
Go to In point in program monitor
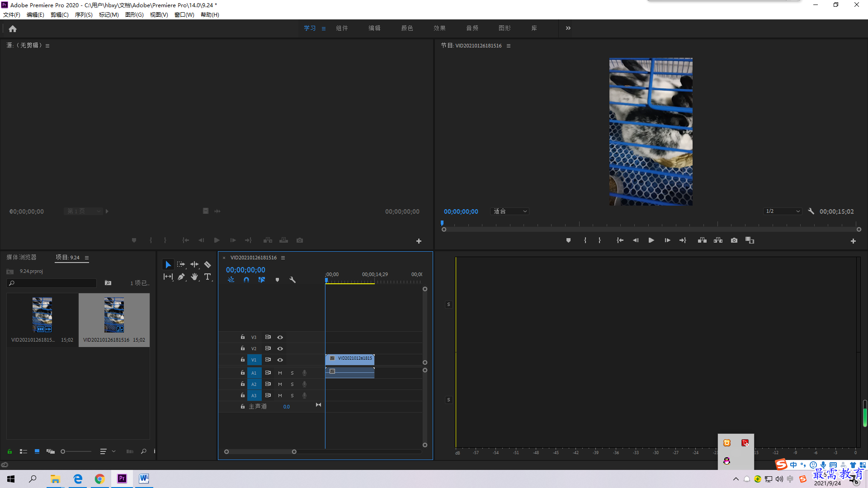tap(620, 240)
